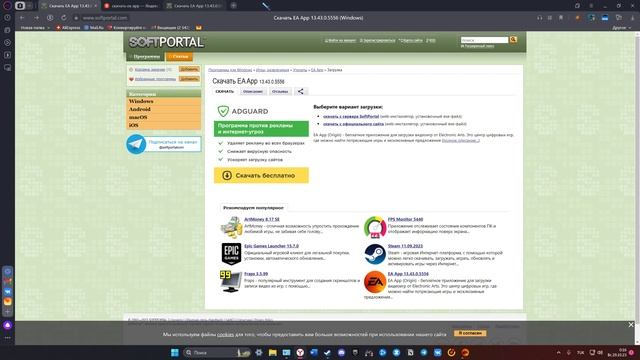Open the orange 'Статьи' site tab

click(x=179, y=57)
